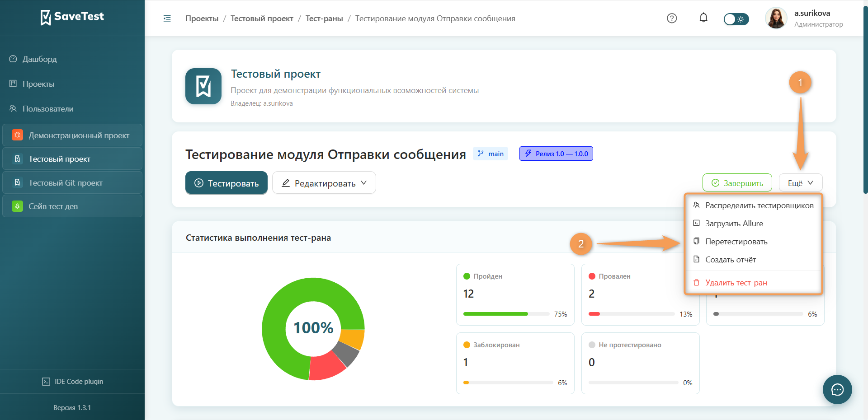Screen dimensions: 868x420
Task: Click the green Сейв тест дев icon
Action: (x=17, y=206)
